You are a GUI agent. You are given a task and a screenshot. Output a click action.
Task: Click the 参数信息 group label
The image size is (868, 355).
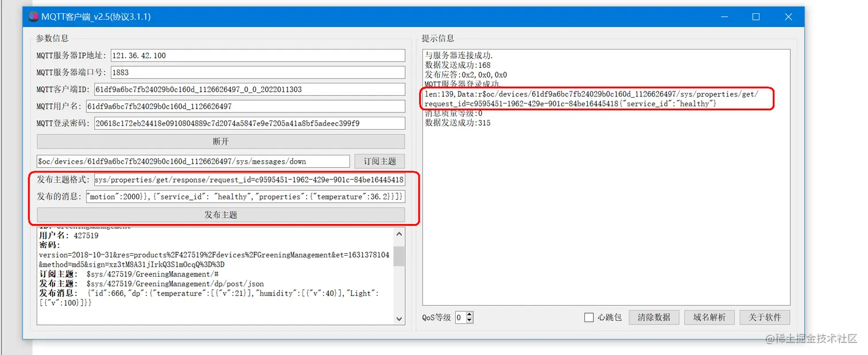pyautogui.click(x=52, y=38)
